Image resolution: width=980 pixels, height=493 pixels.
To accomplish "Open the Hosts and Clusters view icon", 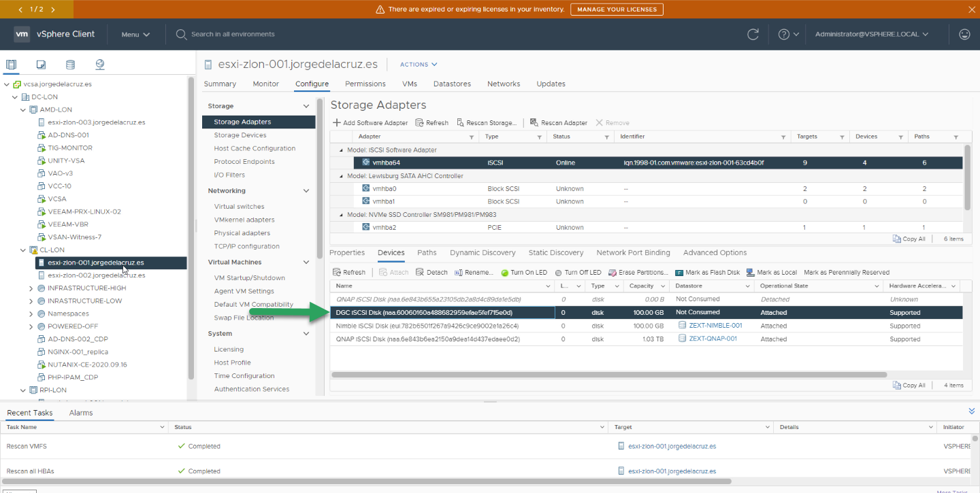I will (11, 65).
